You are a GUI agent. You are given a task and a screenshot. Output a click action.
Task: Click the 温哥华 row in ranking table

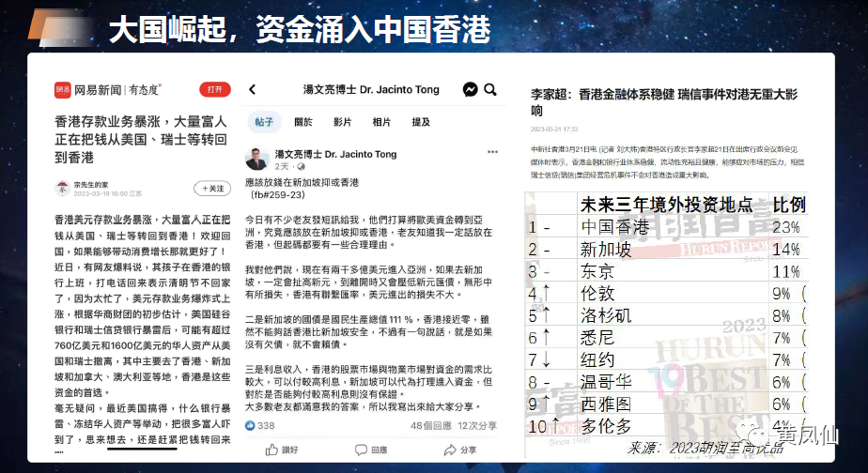[x=667, y=382]
